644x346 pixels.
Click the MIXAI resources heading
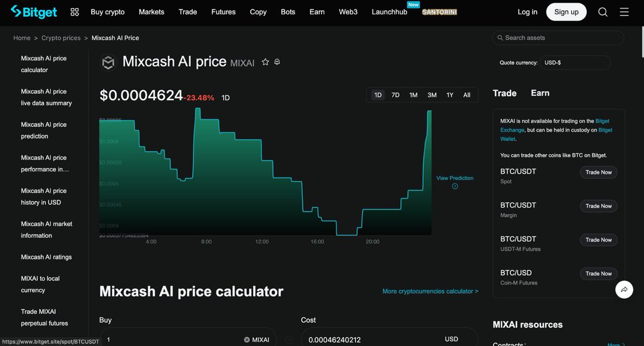(x=528, y=325)
